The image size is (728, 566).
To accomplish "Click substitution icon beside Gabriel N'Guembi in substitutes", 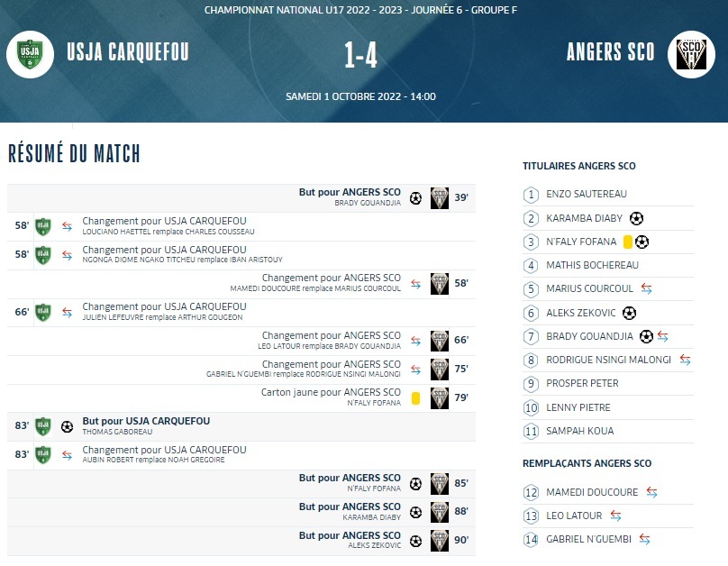I will pos(644,539).
